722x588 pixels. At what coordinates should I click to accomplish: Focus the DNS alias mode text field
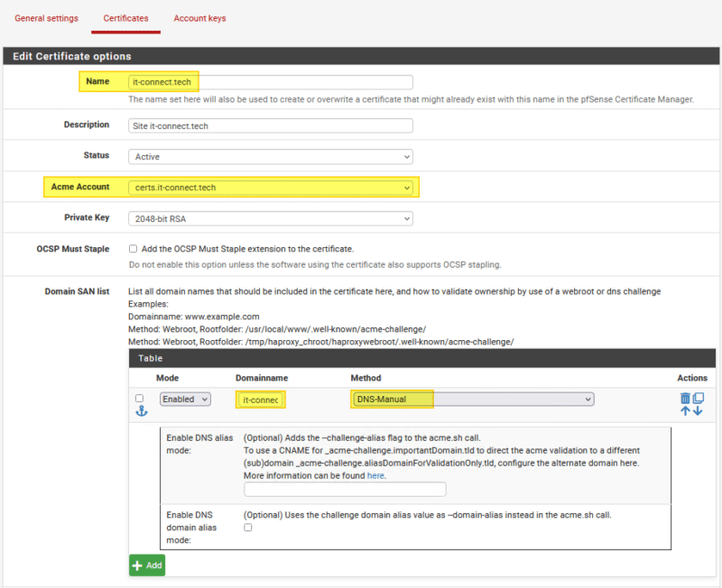click(345, 490)
